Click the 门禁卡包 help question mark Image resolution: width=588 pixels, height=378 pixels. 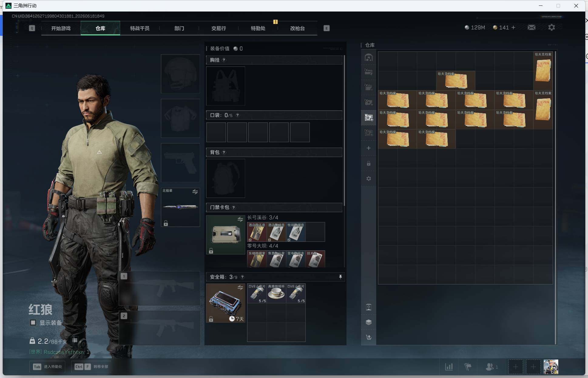[x=233, y=208]
